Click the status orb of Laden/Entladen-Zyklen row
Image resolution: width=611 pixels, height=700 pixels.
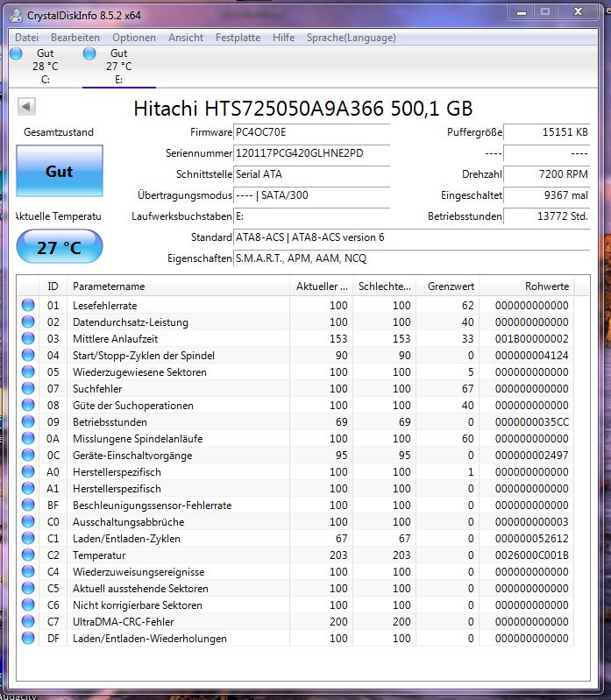pyautogui.click(x=28, y=539)
